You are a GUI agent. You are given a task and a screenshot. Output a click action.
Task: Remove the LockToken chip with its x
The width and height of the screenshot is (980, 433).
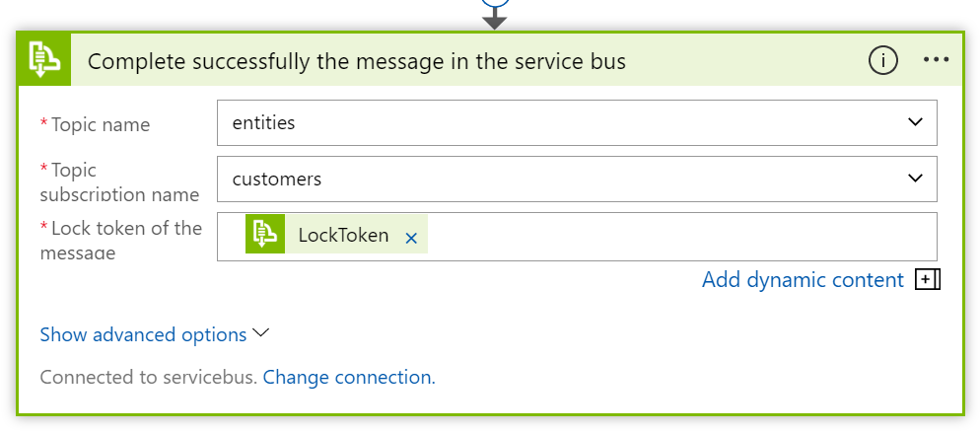(x=411, y=238)
